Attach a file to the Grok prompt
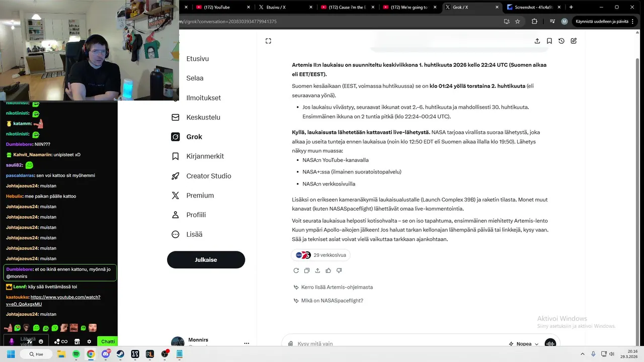This screenshot has width=644, height=362. (290, 344)
